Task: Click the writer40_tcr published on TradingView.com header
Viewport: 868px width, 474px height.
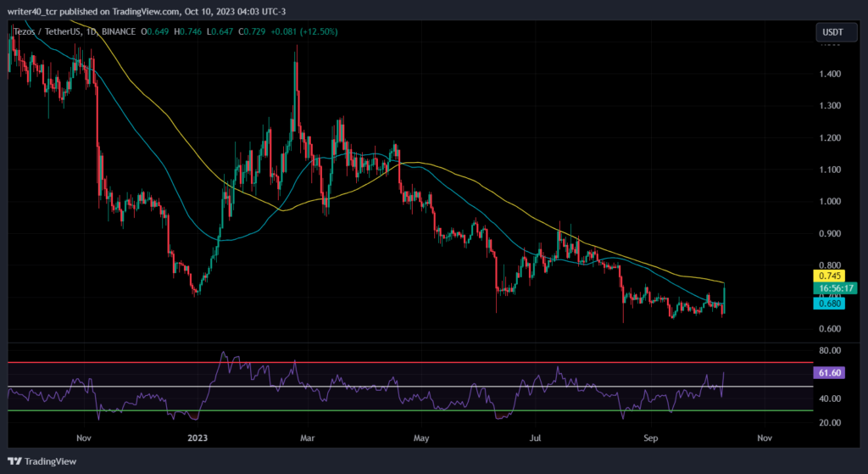Action: pyautogui.click(x=147, y=11)
